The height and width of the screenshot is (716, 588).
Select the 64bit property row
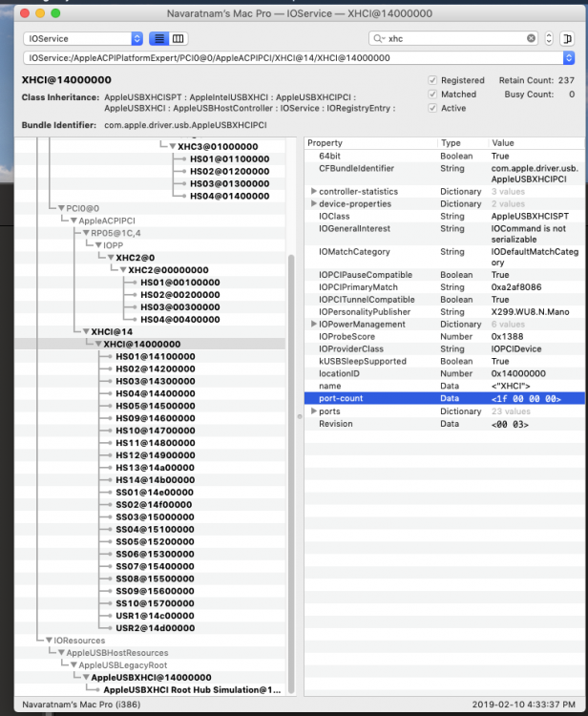click(444, 156)
